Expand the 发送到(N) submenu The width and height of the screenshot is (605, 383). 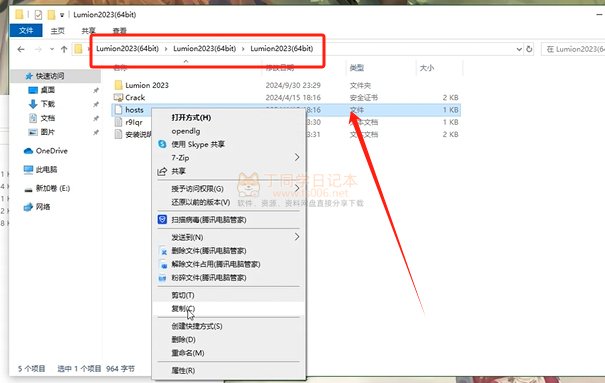(x=228, y=237)
